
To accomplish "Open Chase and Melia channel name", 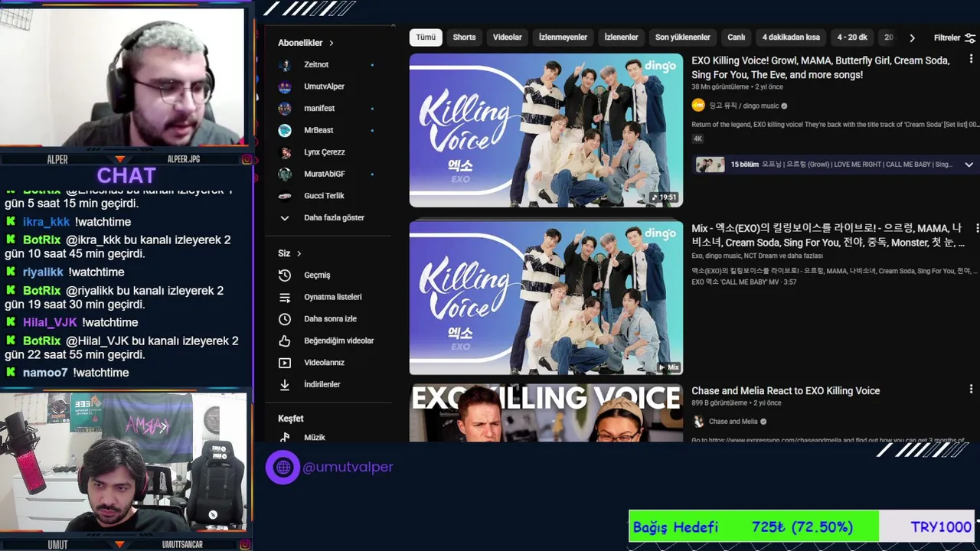I will point(733,422).
